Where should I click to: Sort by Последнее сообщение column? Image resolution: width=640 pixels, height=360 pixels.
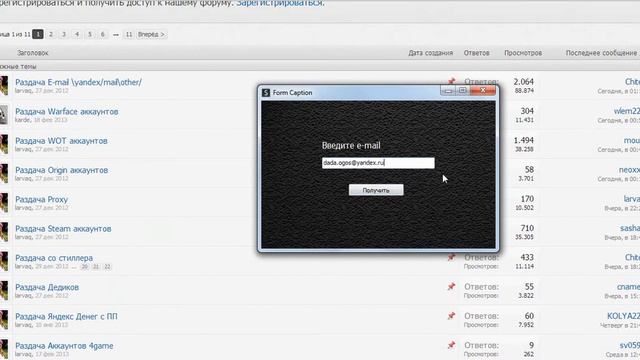point(602,53)
